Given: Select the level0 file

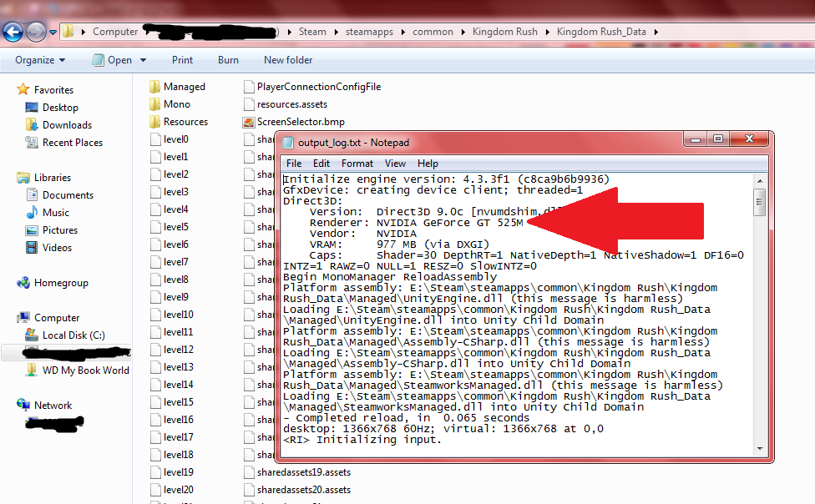Looking at the screenshot, I should coord(170,139).
